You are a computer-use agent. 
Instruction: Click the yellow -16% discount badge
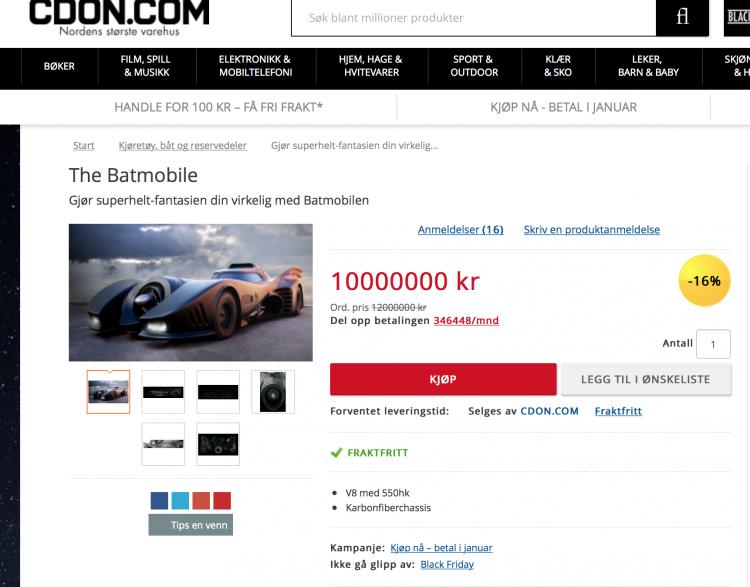pos(704,280)
